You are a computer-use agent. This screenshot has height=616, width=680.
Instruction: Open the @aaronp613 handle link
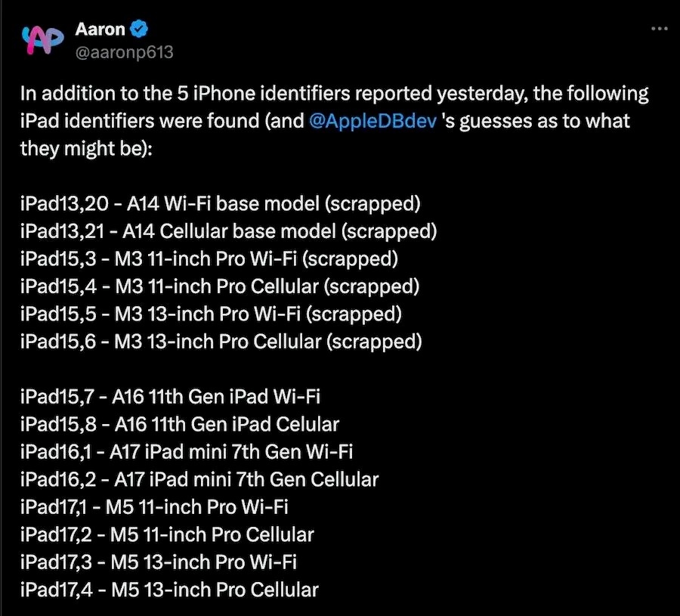124,52
